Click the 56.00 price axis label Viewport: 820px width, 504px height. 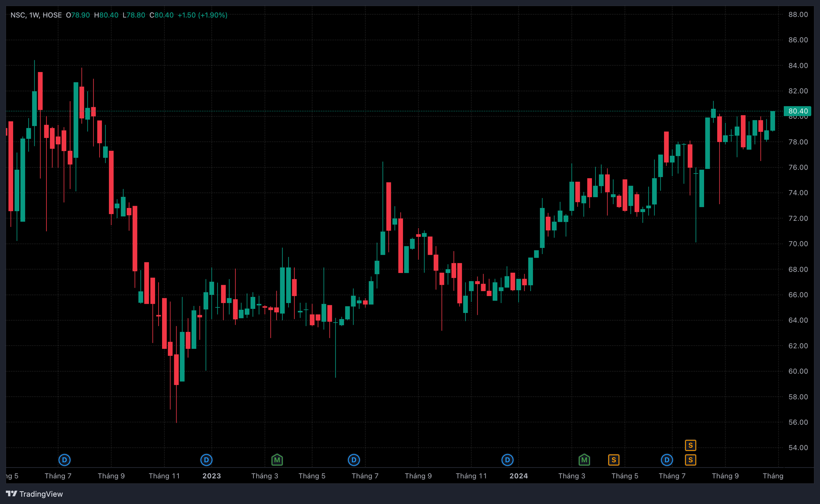point(798,422)
